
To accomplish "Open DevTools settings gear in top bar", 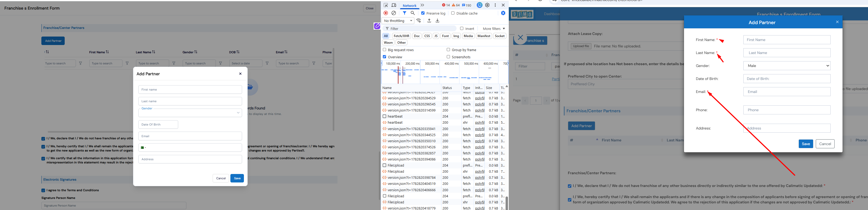I will (x=488, y=5).
